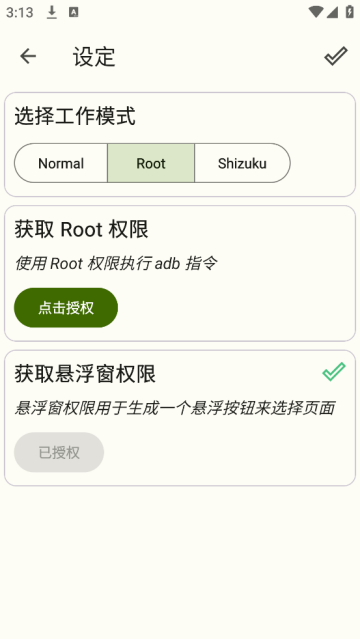Tap the 设定 page title
This screenshot has width=360, height=639.
point(94,57)
